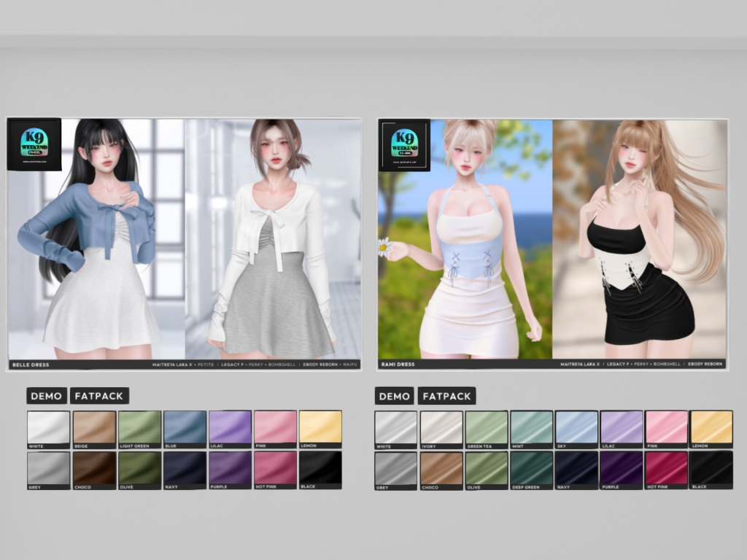Select the Beige swatch for Belle Dress
The width and height of the screenshot is (747, 560).
pyautogui.click(x=94, y=428)
